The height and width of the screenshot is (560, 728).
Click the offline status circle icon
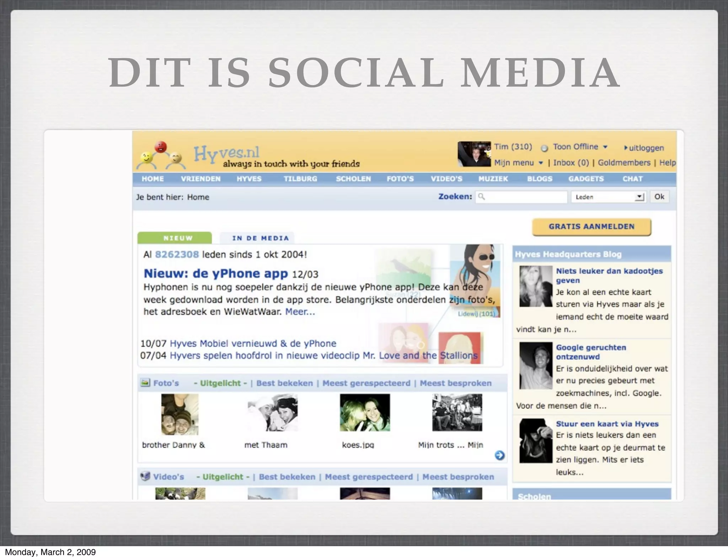[x=544, y=148]
